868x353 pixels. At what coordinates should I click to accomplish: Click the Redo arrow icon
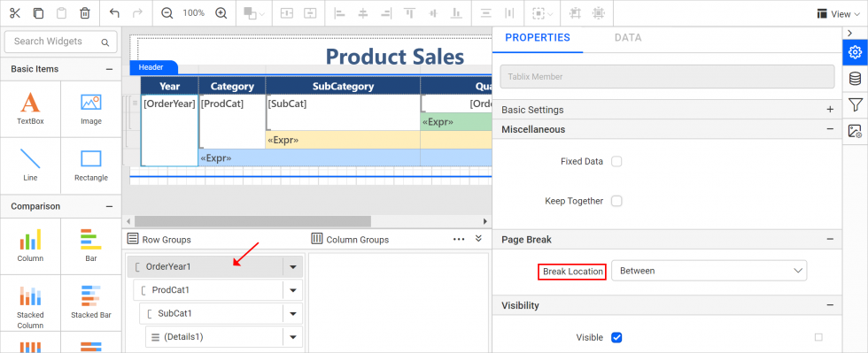[x=137, y=12]
